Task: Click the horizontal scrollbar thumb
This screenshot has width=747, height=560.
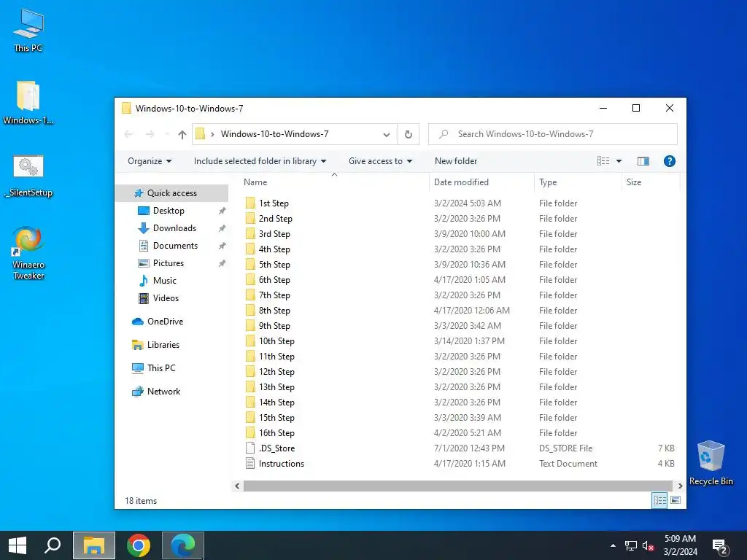Action: 458,486
